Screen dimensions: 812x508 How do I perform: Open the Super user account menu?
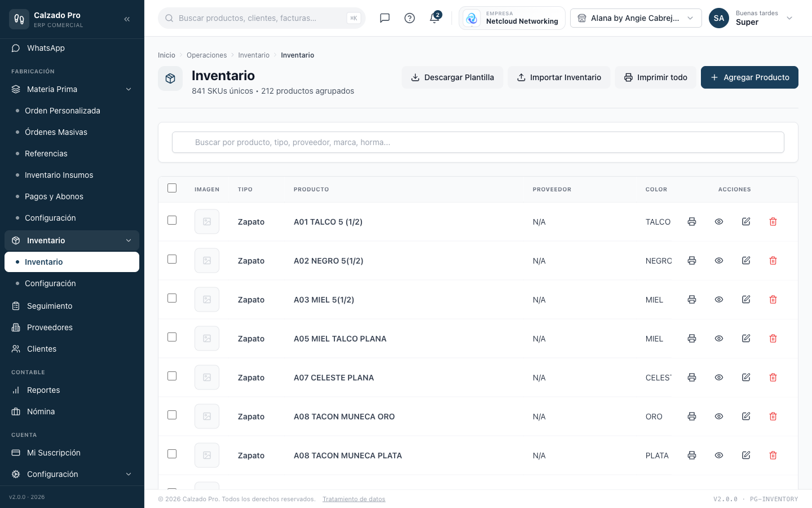click(752, 18)
